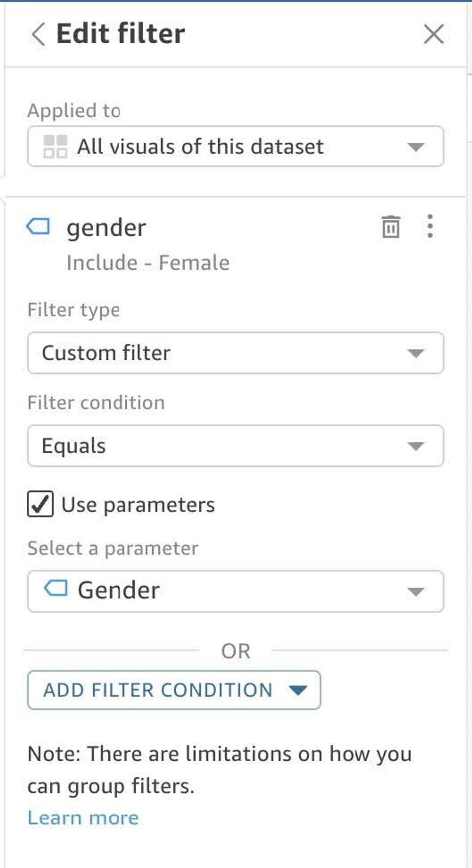
Task: Open the Learn more link
Action: (x=83, y=818)
